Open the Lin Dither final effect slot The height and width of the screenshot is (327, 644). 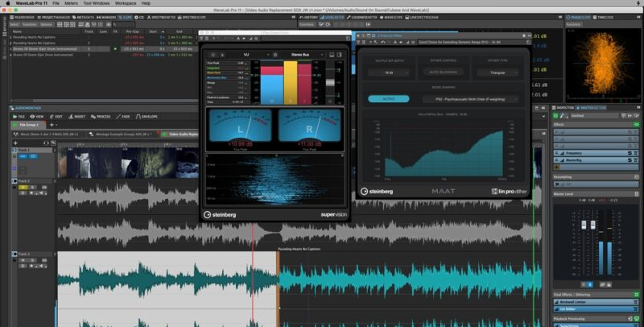coord(596,309)
